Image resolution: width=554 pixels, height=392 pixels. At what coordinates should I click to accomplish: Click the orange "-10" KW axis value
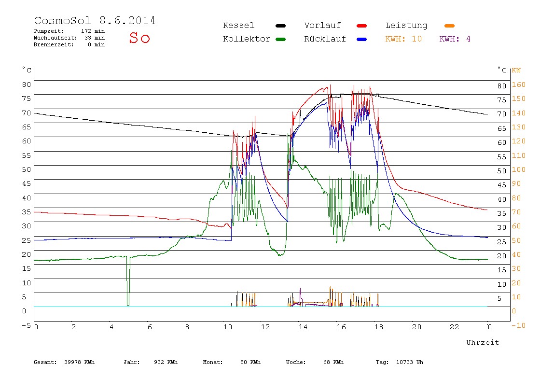tap(519, 325)
